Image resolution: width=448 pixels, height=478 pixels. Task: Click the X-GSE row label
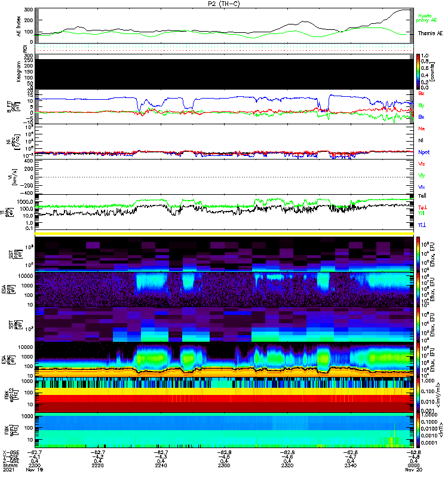pyautogui.click(x=11, y=453)
